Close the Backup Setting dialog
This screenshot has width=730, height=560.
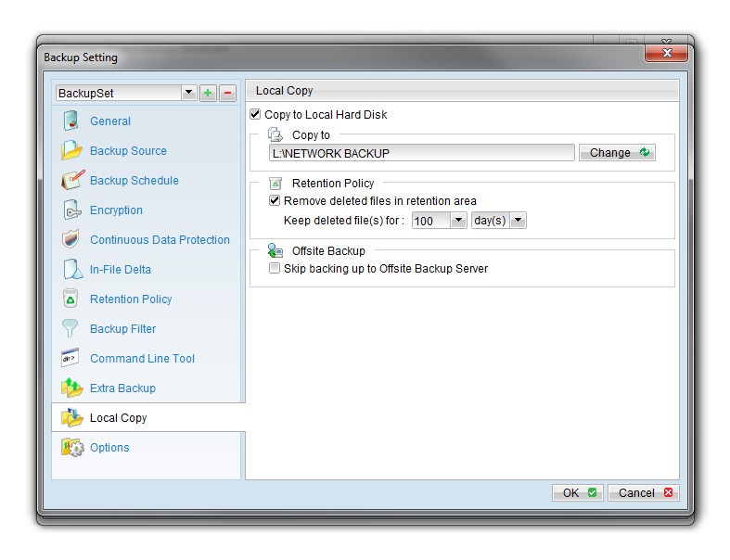coord(666,53)
